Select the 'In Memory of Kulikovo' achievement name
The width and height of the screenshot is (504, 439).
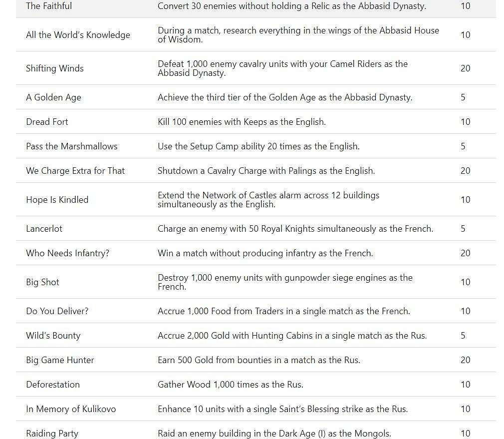tap(71, 409)
